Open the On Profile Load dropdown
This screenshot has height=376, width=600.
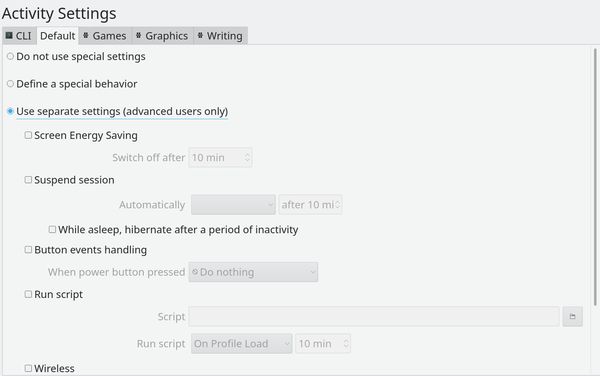[x=242, y=343]
